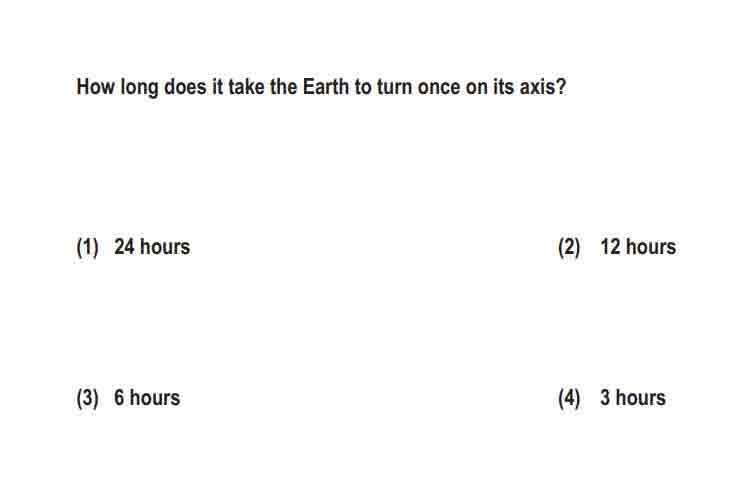This screenshot has height=500, width=750.
Task: Click the (1) option number label
Action: [x=88, y=247]
